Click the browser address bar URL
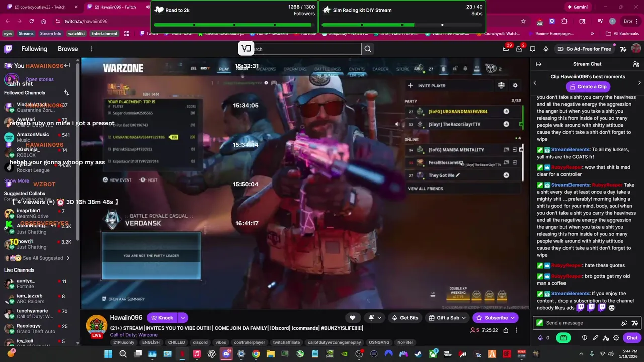644x362 pixels. (86, 21)
